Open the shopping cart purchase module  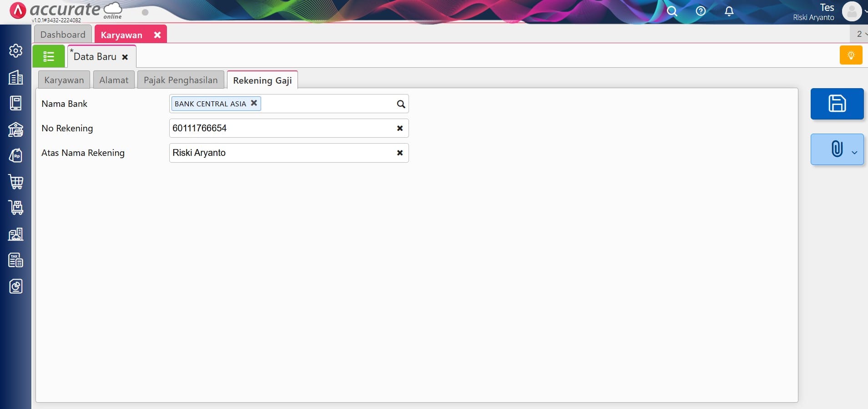click(x=16, y=182)
